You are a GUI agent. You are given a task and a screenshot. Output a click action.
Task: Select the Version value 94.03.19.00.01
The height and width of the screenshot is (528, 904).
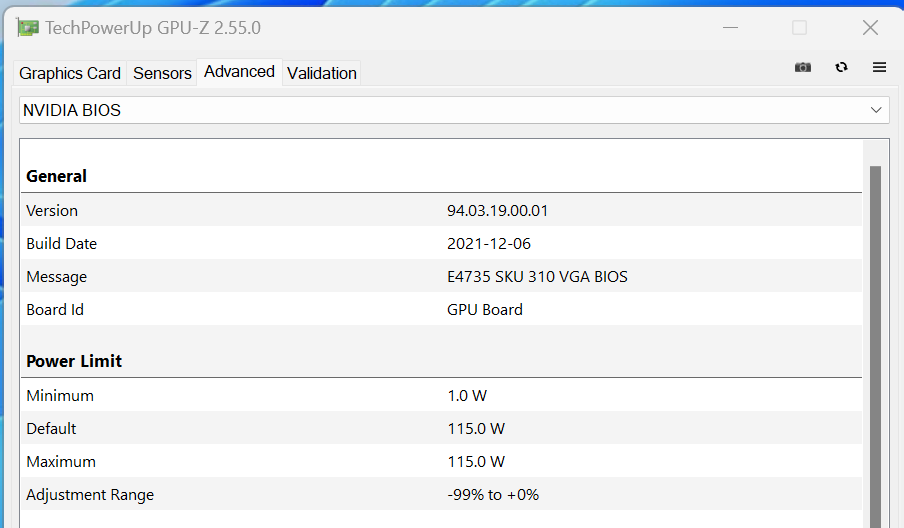497,211
